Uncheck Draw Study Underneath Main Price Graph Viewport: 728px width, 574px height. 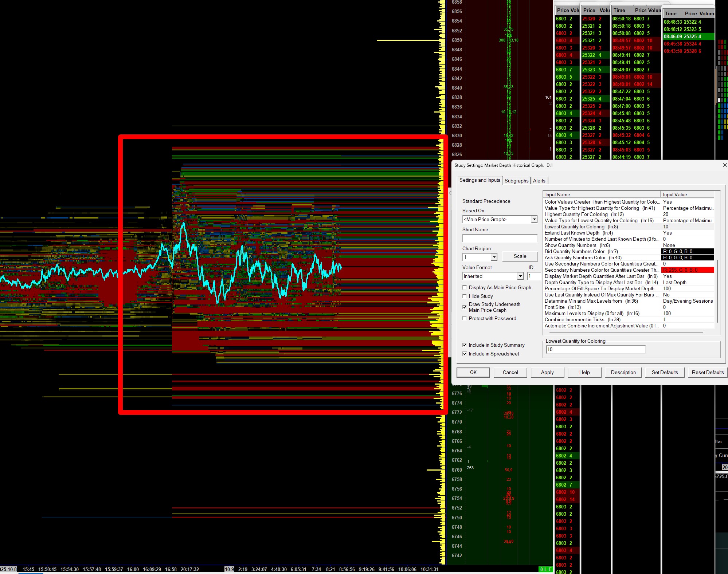coord(465,307)
